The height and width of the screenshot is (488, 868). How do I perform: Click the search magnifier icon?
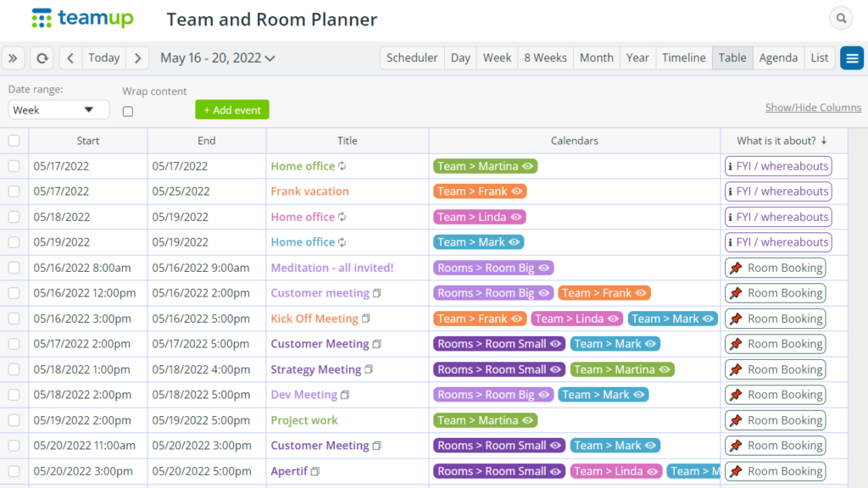[x=840, y=18]
